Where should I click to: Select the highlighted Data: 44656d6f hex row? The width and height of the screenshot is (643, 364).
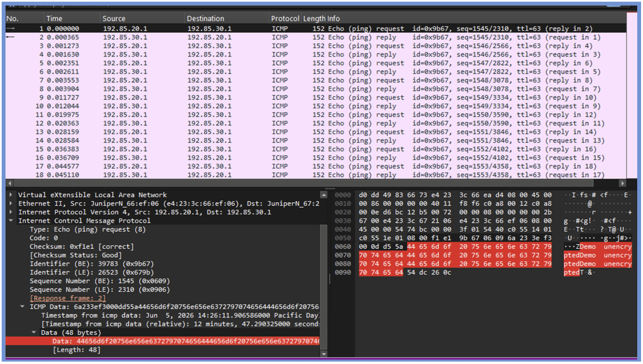point(163,341)
